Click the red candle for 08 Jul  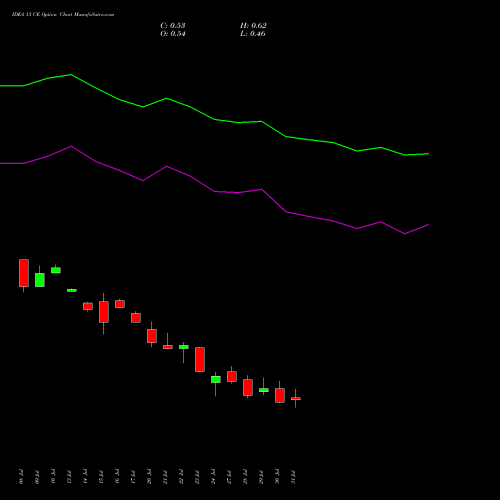pyautogui.click(x=24, y=273)
